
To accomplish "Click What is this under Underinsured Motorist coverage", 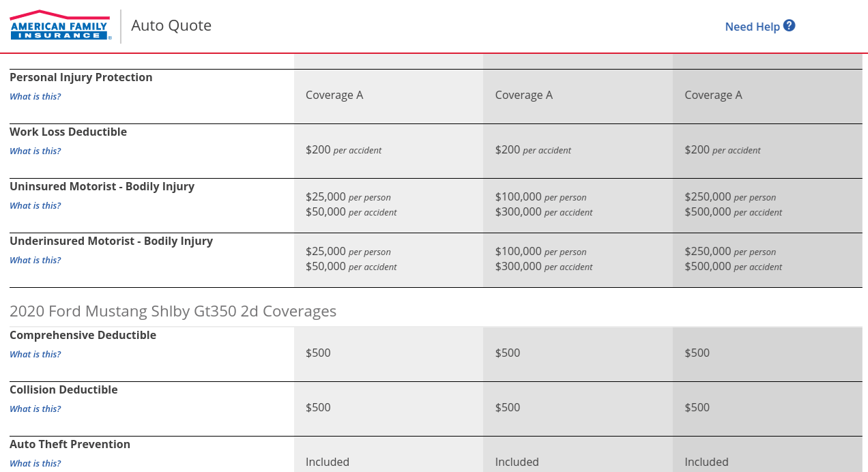I will click(x=35, y=260).
